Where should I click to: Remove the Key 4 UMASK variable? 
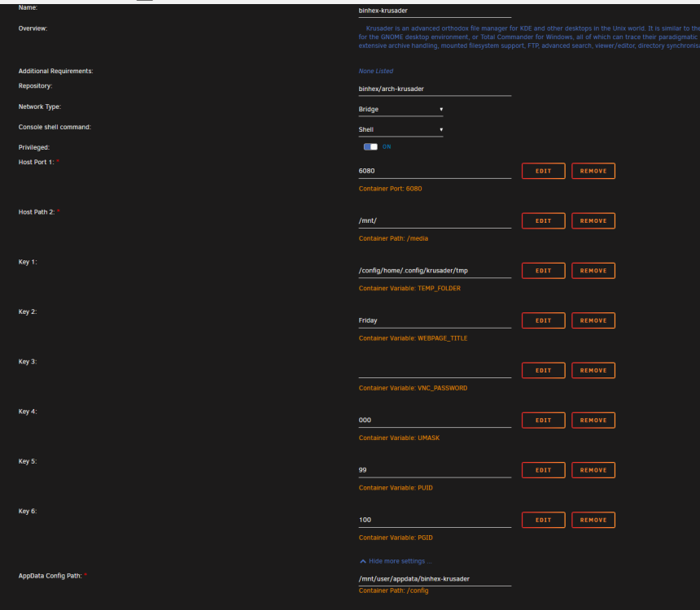[x=593, y=420]
